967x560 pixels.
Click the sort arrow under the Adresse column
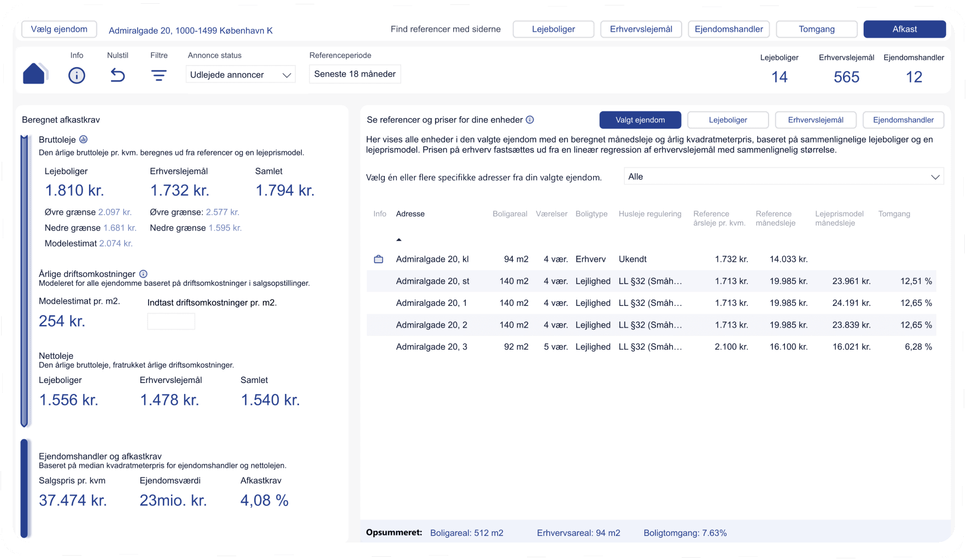tap(399, 239)
